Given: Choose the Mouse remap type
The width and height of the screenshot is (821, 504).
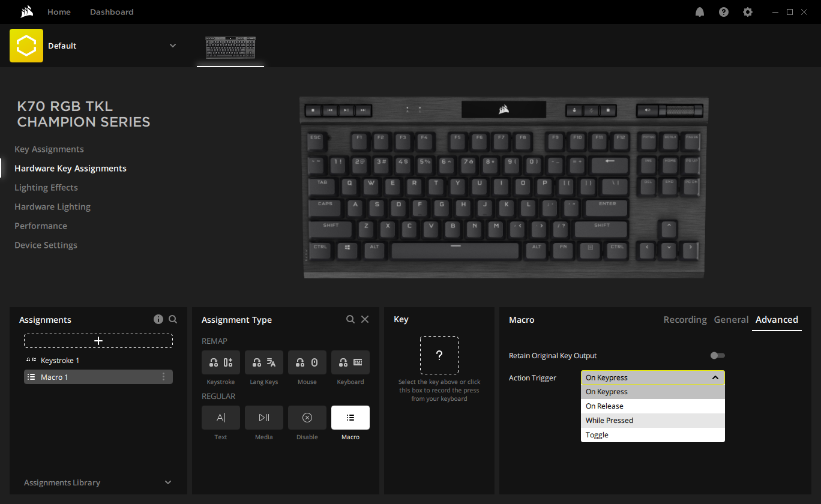Looking at the screenshot, I should [307, 362].
